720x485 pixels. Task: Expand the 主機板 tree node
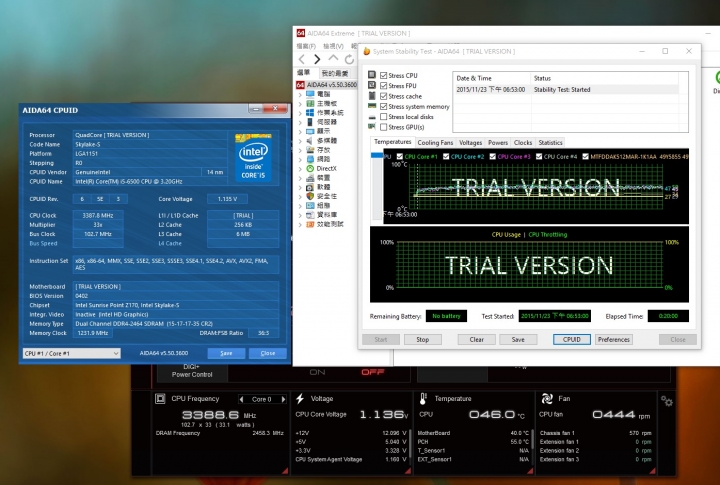300,103
